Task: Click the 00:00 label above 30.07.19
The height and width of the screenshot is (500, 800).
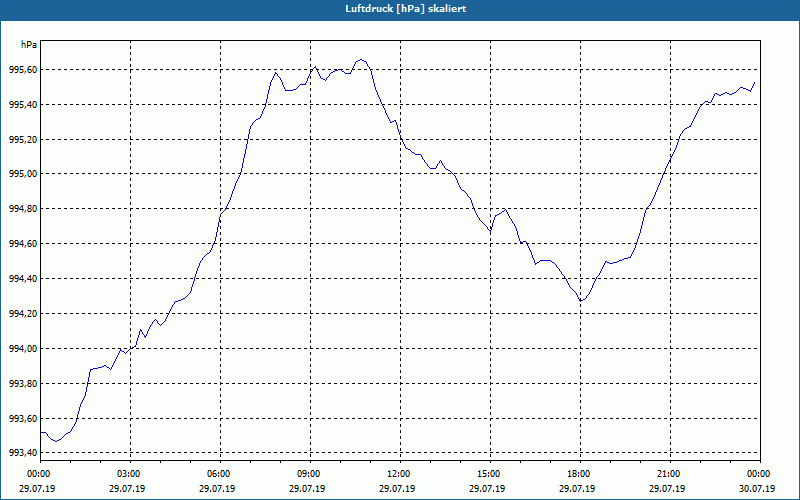Action: click(760, 474)
